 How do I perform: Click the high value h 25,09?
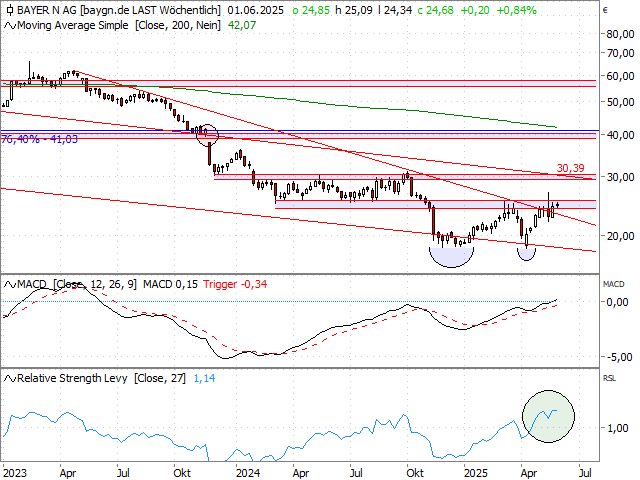[x=354, y=10]
